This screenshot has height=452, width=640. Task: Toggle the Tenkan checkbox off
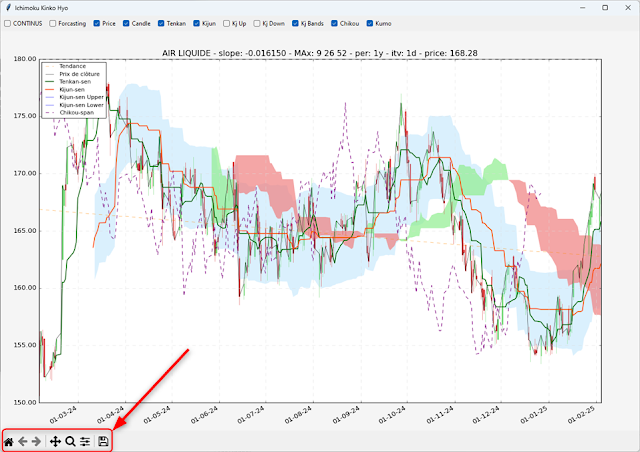(159, 22)
